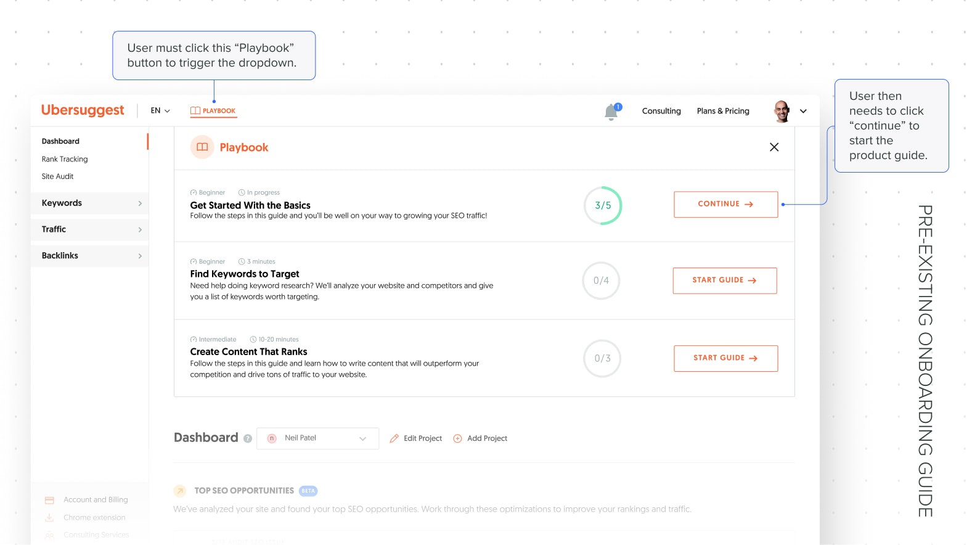Select Dashboard in sidebar
The height and width of the screenshot is (545, 980).
pyautogui.click(x=60, y=141)
